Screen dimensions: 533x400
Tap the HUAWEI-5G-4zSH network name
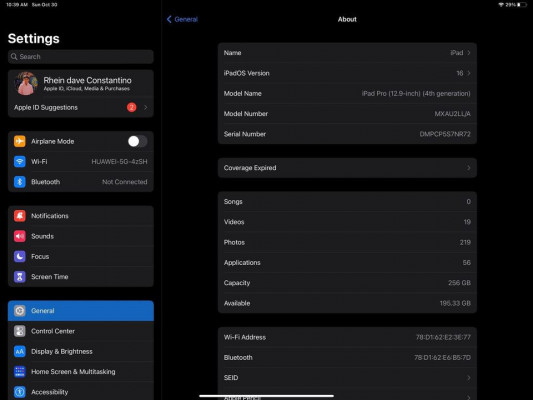pos(119,161)
